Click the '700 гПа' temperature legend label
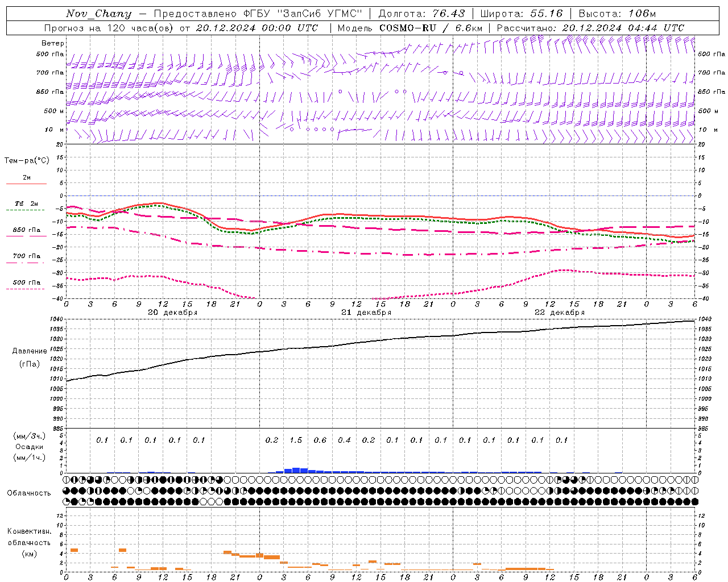 point(27,256)
